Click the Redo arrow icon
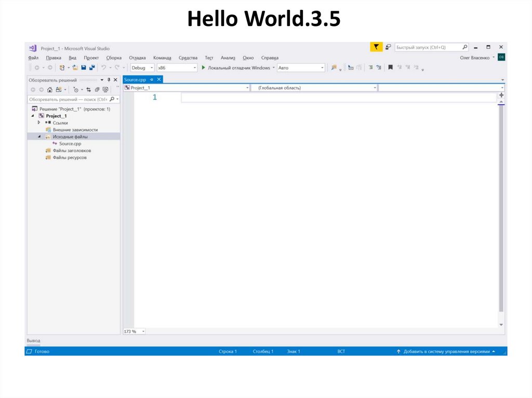Viewport: 532px width, 398px height. [117, 68]
